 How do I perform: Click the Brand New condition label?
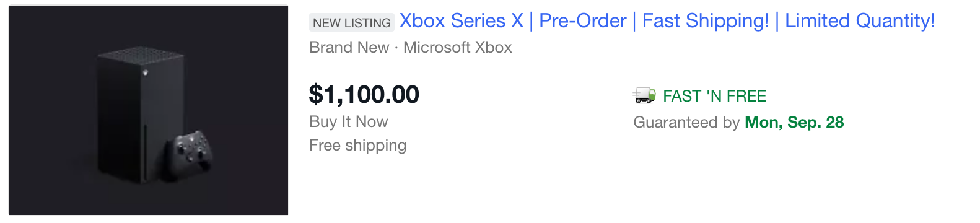coord(349,47)
